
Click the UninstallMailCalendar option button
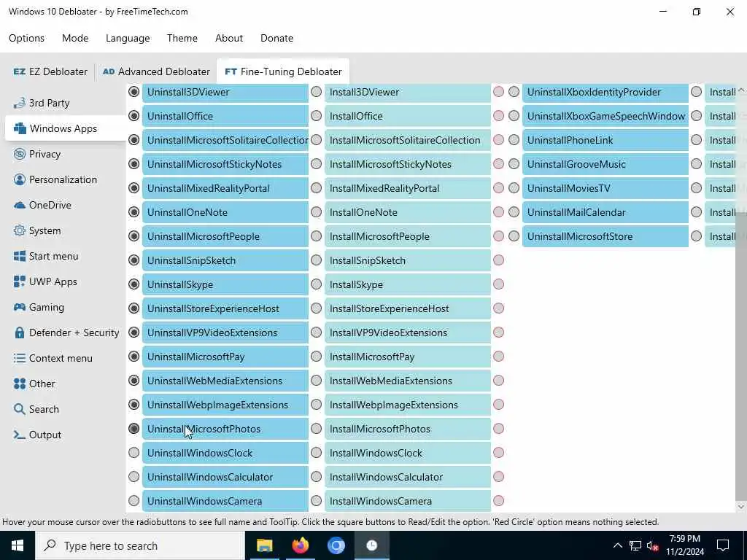(x=605, y=212)
